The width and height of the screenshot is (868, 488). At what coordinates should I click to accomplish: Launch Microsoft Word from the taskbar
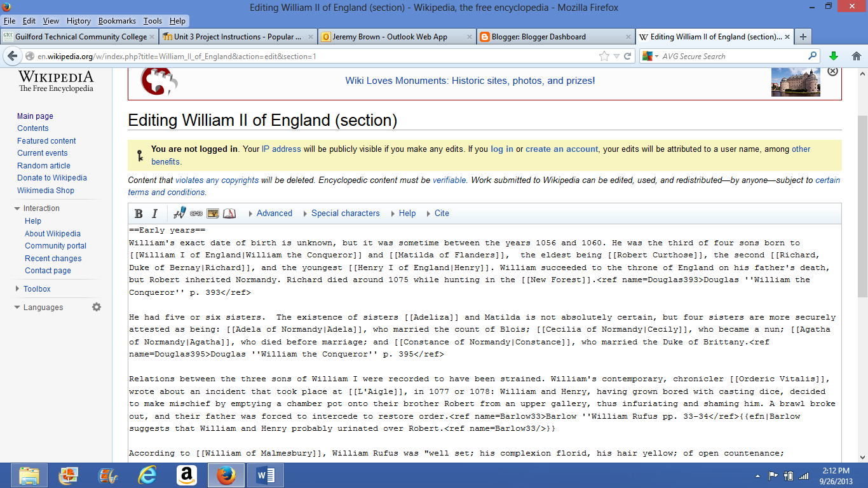[265, 475]
